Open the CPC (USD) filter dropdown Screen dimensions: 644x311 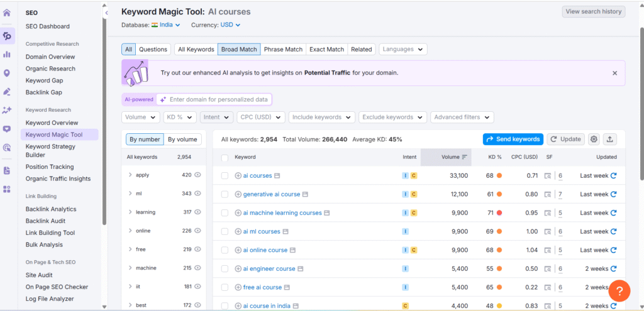click(261, 117)
